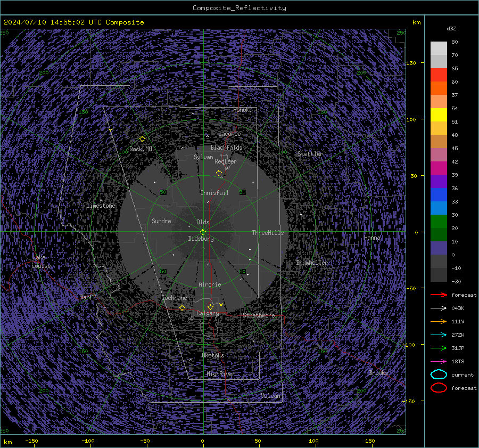Viewport: 479px width, 448px height.
Task: Click the red swatch in dBZ scale
Action: tap(439, 75)
